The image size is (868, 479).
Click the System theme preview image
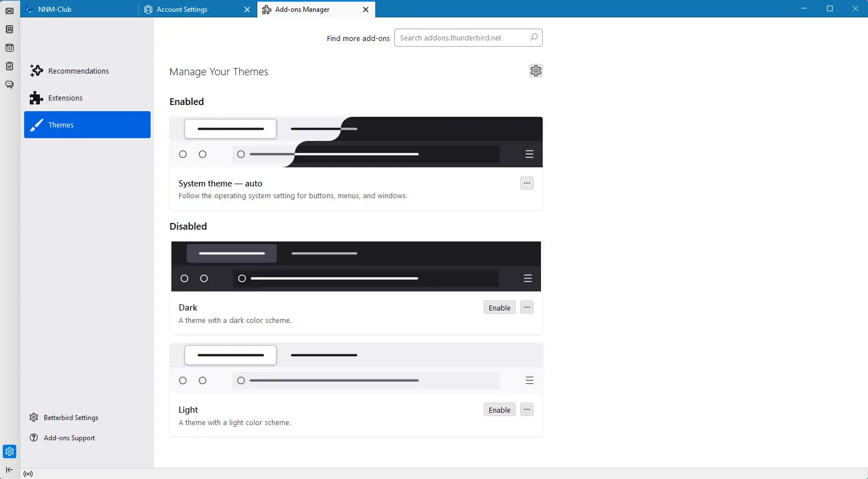(356, 142)
